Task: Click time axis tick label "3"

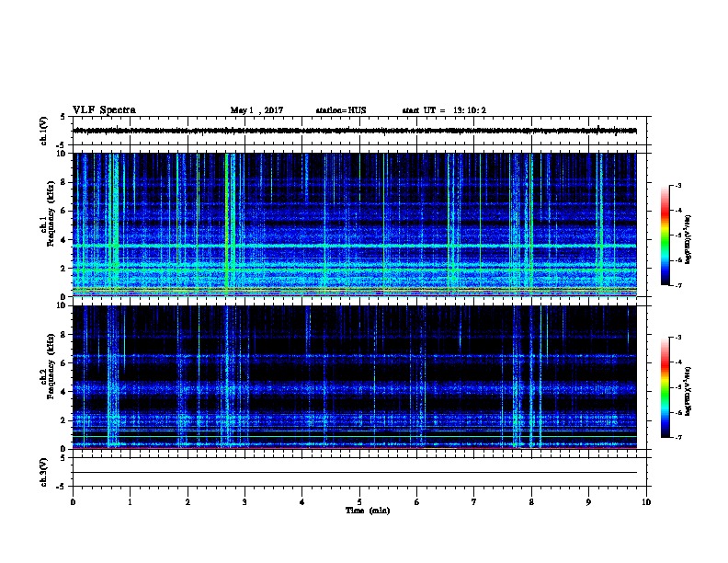Action: pyautogui.click(x=245, y=501)
